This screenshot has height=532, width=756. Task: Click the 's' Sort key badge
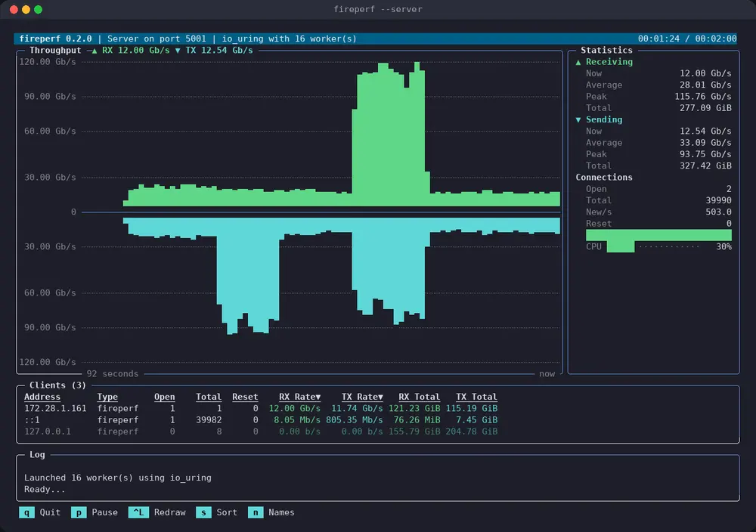point(203,512)
